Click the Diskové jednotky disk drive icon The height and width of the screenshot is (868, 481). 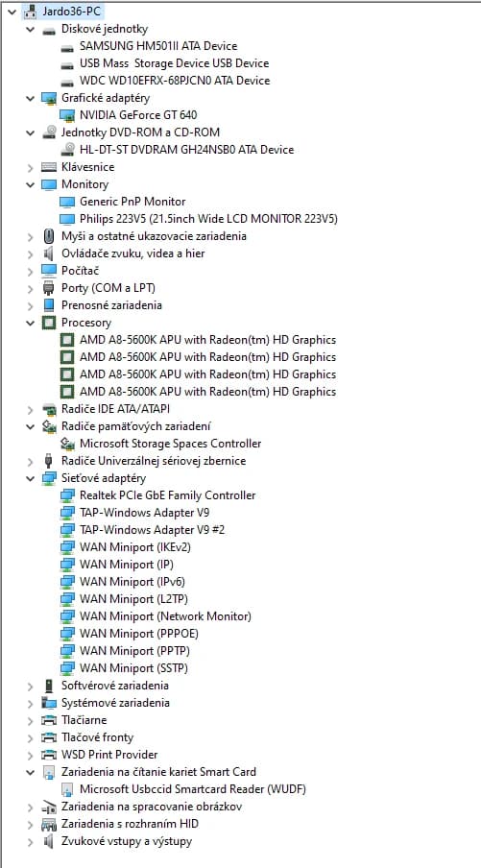point(49,29)
